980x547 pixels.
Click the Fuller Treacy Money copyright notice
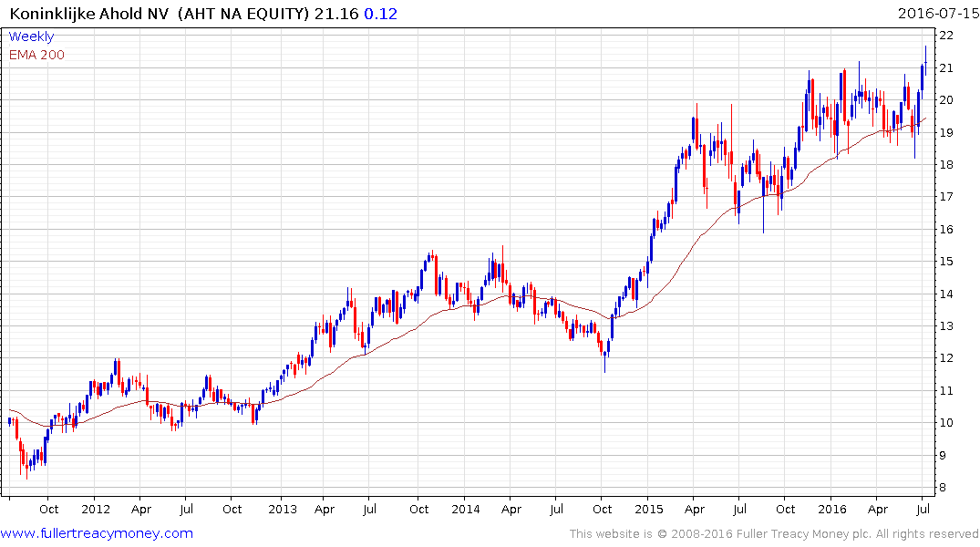774,534
